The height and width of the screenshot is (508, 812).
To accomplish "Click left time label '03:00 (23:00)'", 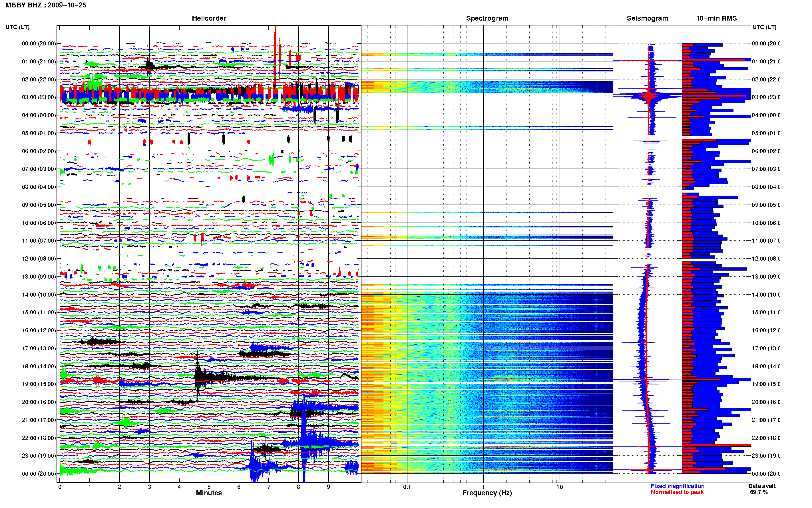I will point(39,97).
